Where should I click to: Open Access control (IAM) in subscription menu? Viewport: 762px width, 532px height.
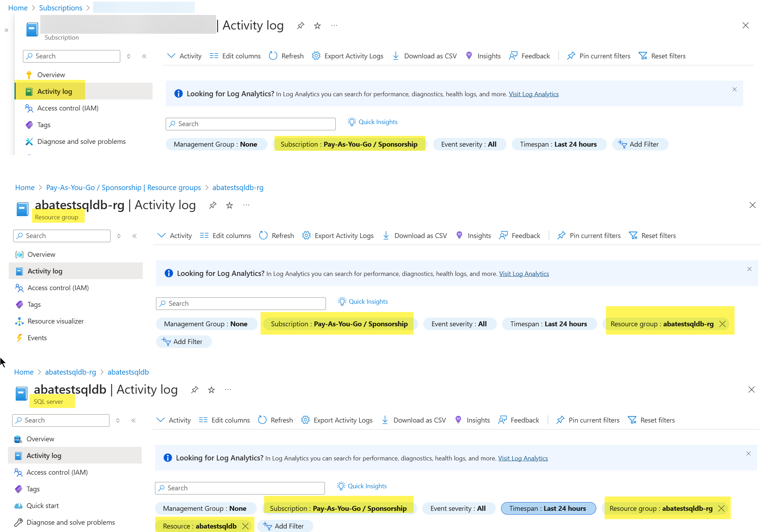68,108
